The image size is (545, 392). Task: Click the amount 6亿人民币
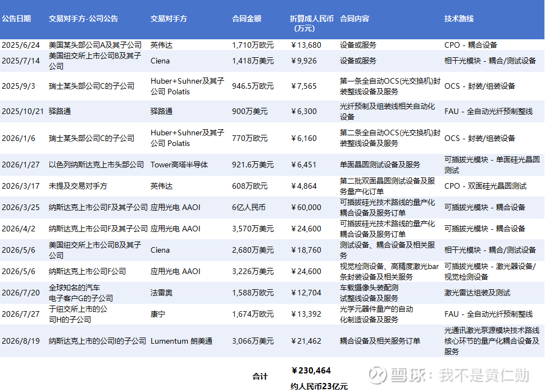click(249, 207)
